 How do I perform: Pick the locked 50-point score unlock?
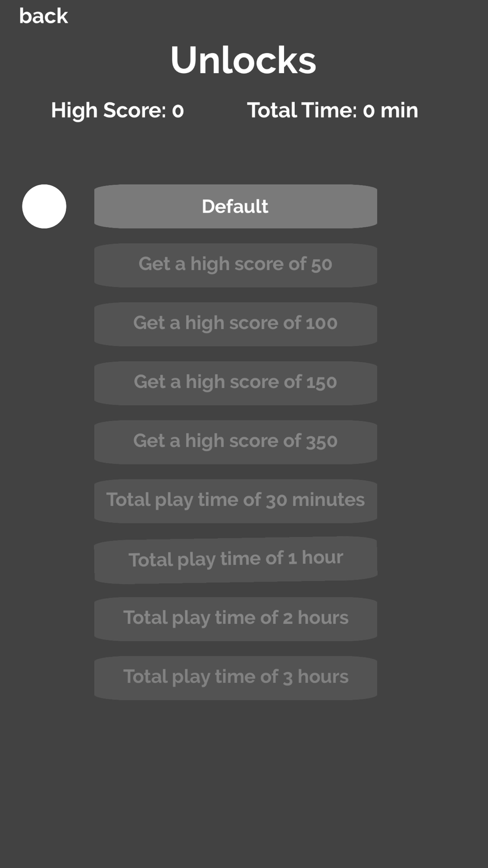click(235, 265)
